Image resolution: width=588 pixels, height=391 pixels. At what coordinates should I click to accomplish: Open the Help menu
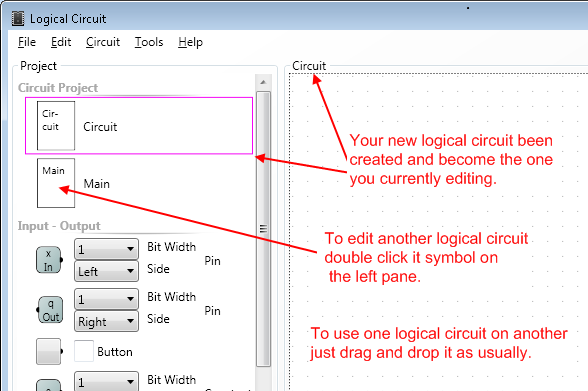click(x=190, y=42)
